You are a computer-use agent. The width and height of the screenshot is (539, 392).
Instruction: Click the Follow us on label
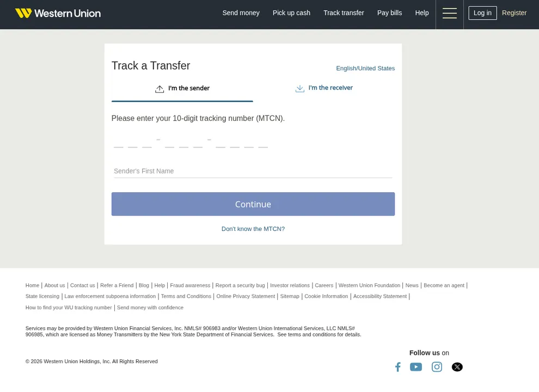point(429,353)
